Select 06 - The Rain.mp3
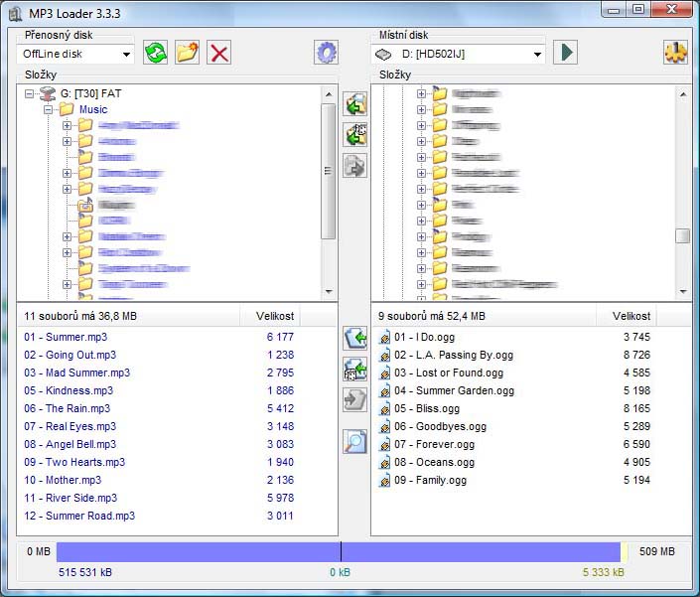The height and width of the screenshot is (597, 700). coord(67,408)
